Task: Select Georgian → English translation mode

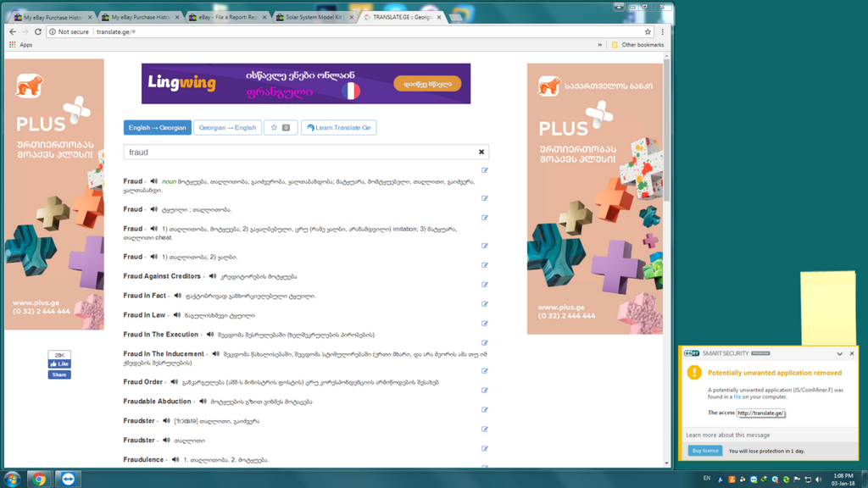Action: click(227, 127)
